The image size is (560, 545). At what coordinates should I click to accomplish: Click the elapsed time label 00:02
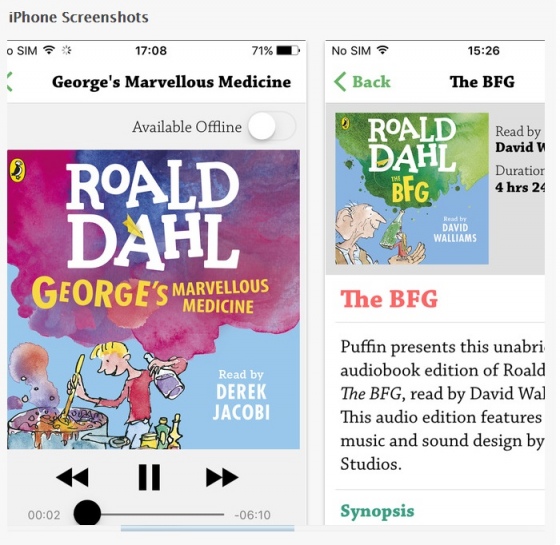[x=44, y=515]
